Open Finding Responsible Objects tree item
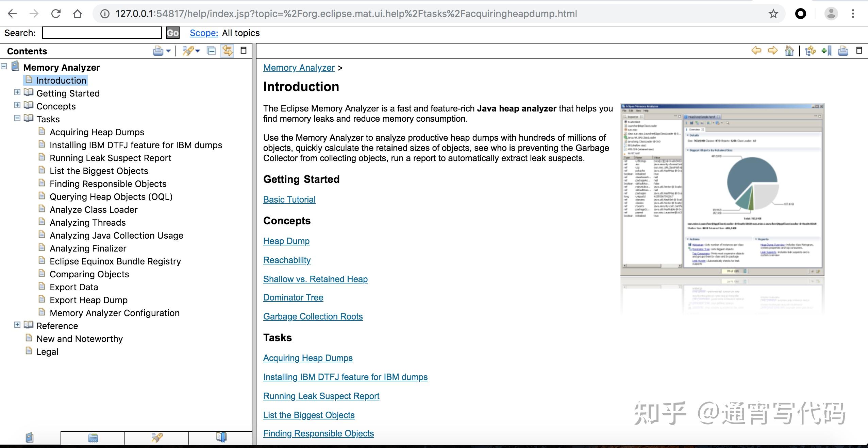The height and width of the screenshot is (448, 868). [x=108, y=184]
